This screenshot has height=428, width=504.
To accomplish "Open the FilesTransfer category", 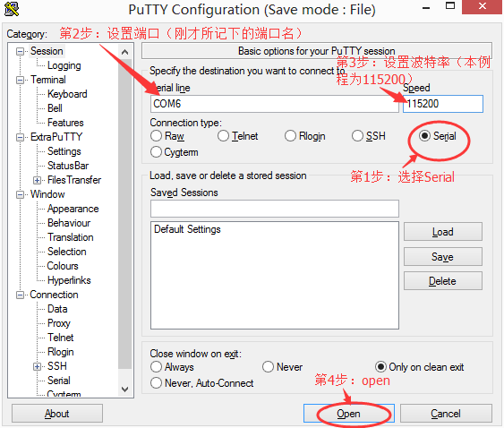I will pos(74,180).
